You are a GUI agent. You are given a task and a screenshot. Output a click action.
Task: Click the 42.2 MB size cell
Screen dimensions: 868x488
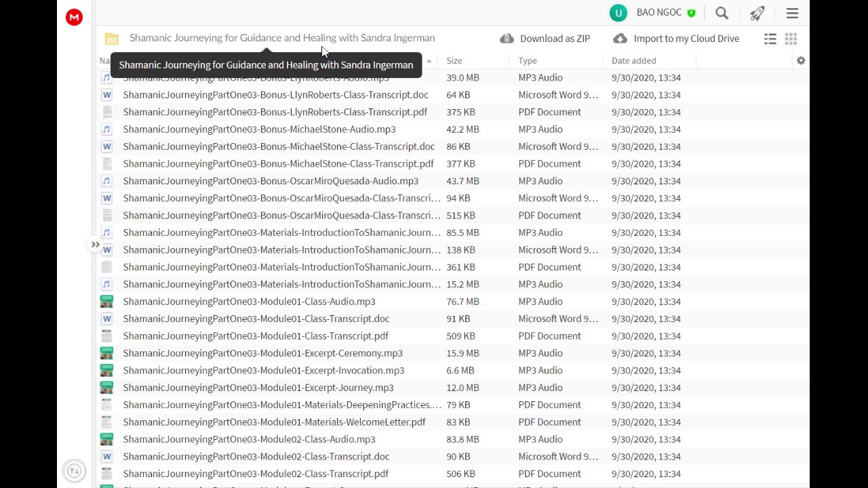[x=462, y=129]
